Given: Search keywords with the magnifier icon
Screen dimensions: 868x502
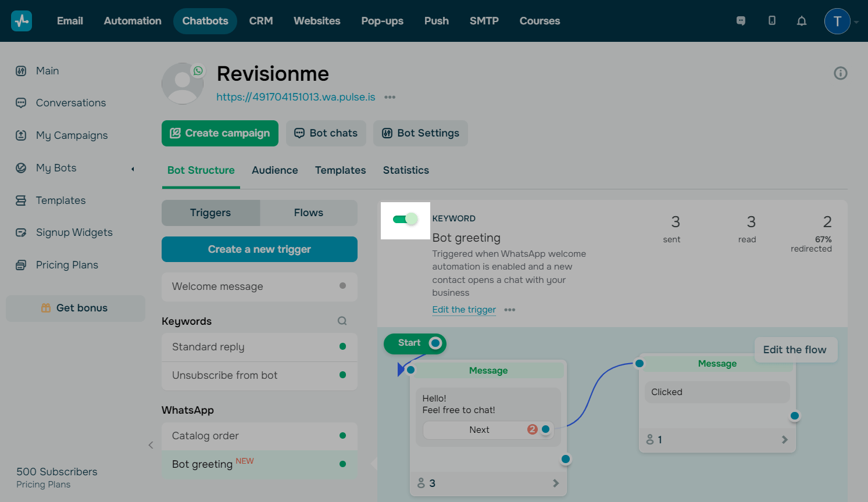Looking at the screenshot, I should coord(342,321).
